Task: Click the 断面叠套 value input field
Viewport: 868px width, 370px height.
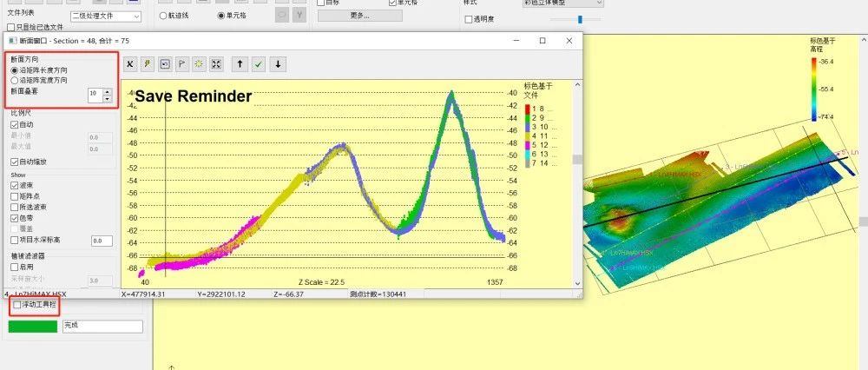Action: click(95, 96)
